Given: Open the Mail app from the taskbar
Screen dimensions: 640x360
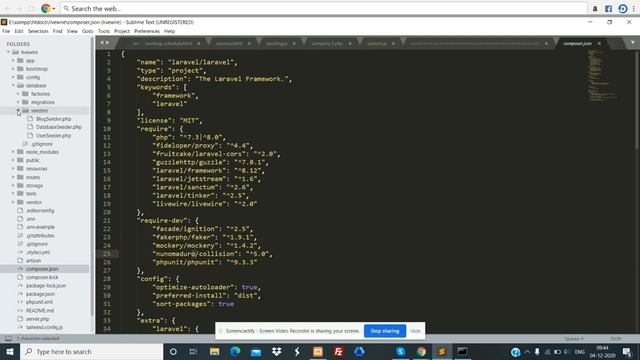Looking at the screenshot, I should tap(256, 351).
